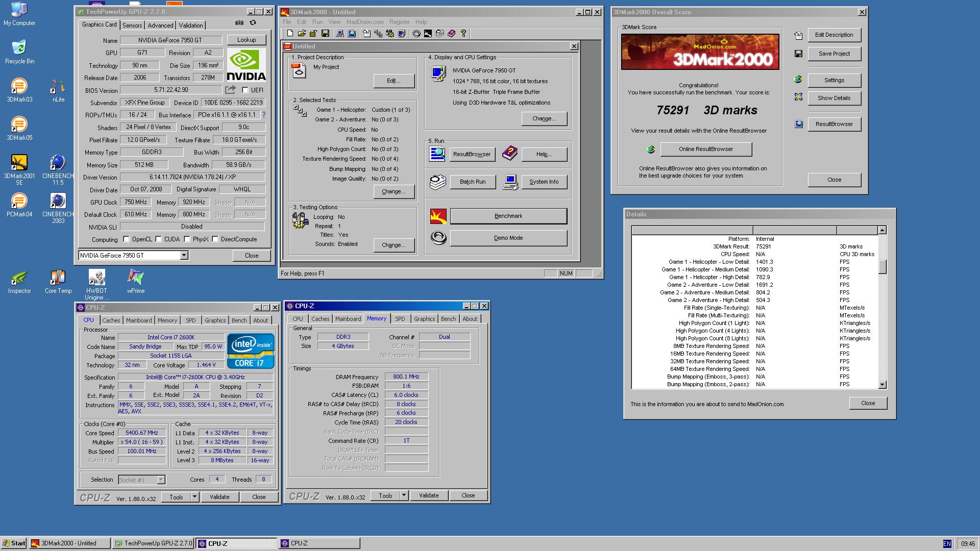This screenshot has width=980, height=551.
Task: Click the Edit button in Project Description
Action: [394, 81]
